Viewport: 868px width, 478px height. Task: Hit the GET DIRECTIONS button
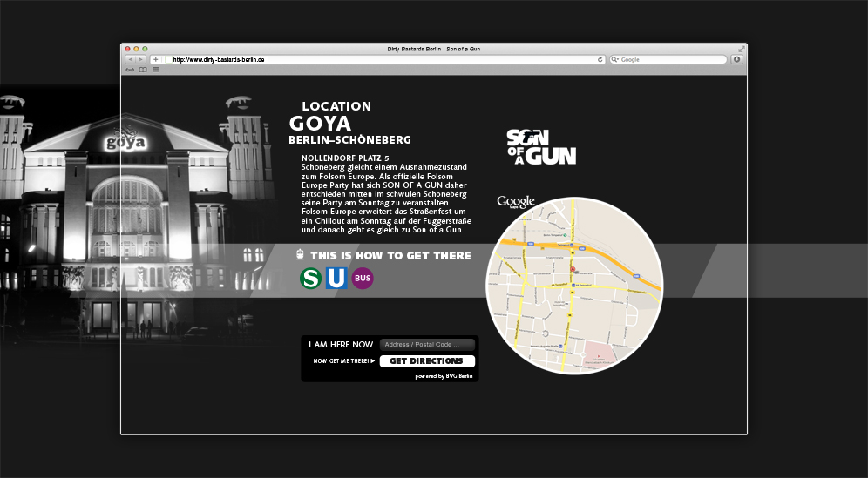point(427,361)
